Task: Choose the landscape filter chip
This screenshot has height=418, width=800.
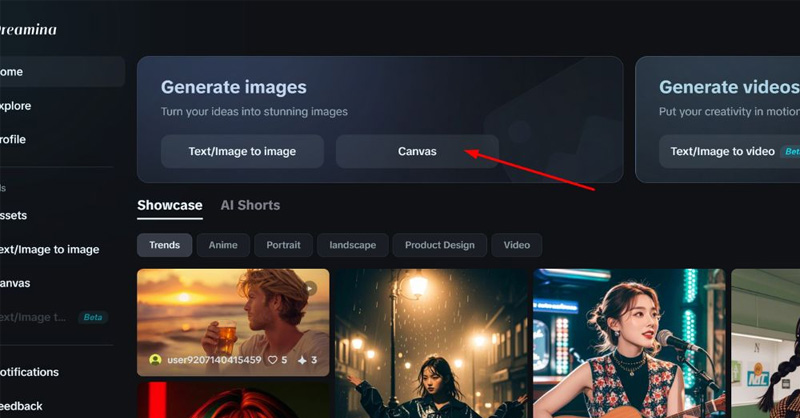Action: click(352, 245)
